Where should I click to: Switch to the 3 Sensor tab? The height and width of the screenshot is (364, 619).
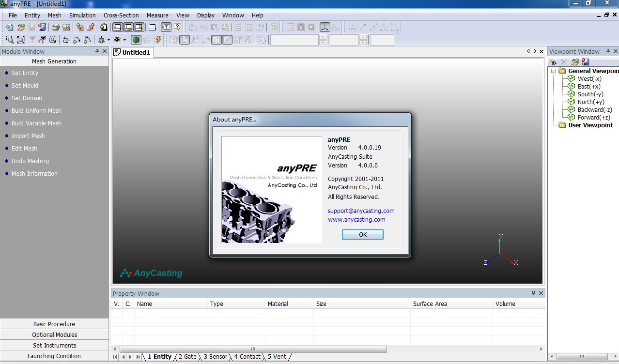coord(215,357)
